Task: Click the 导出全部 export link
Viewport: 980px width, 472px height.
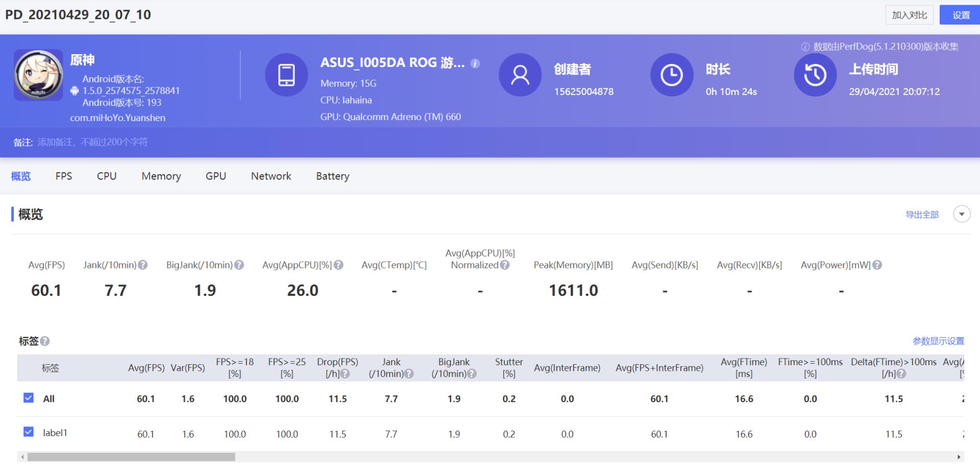Action: [x=922, y=215]
